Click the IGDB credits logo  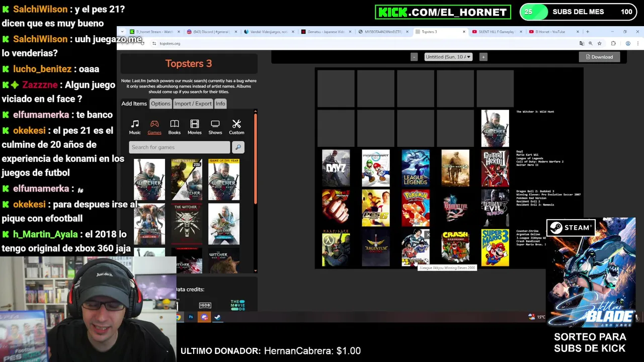coord(205,305)
